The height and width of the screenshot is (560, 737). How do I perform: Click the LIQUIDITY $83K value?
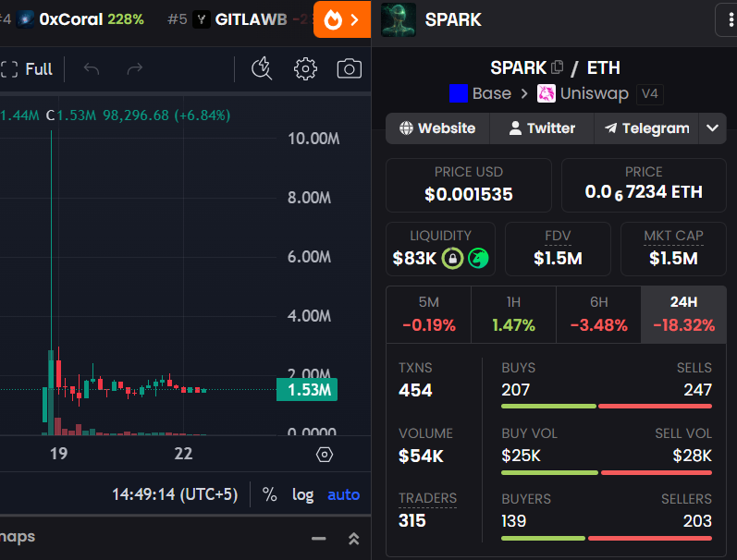click(414, 259)
